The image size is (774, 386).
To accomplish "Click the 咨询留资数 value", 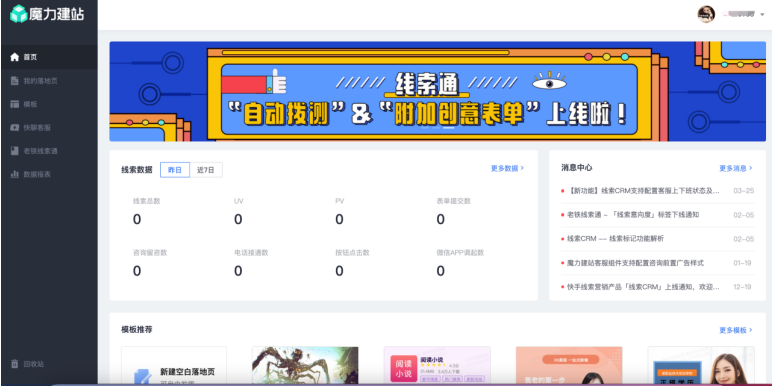I will pos(137,271).
